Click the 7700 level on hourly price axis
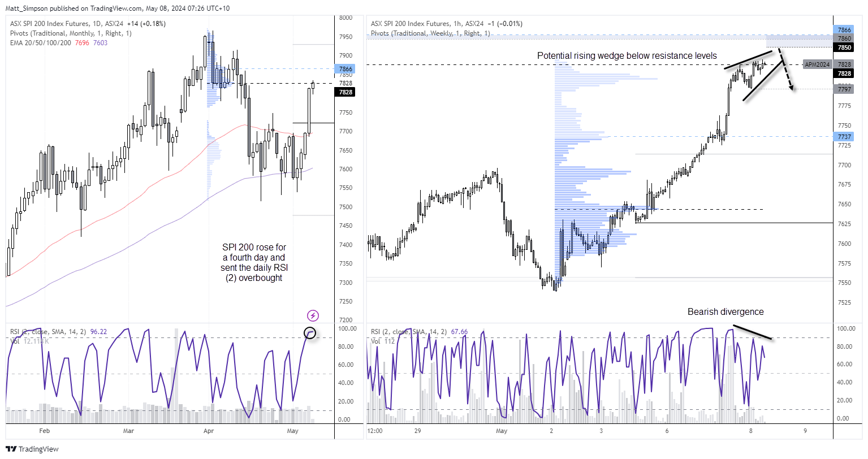 (844, 165)
